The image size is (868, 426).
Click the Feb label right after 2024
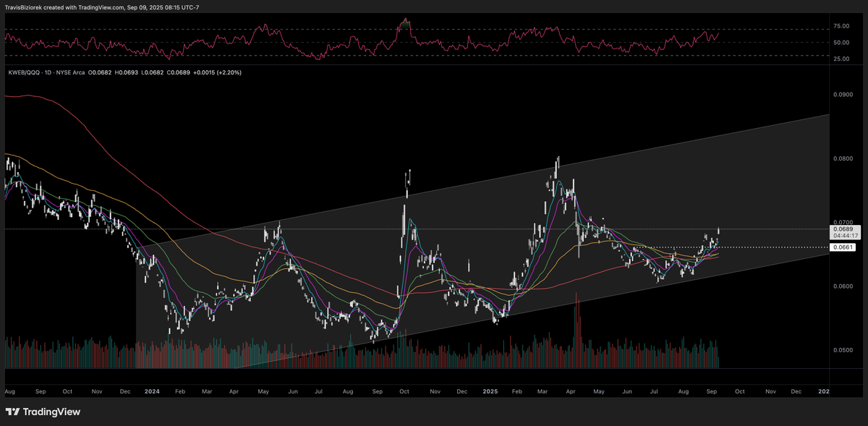coord(179,391)
